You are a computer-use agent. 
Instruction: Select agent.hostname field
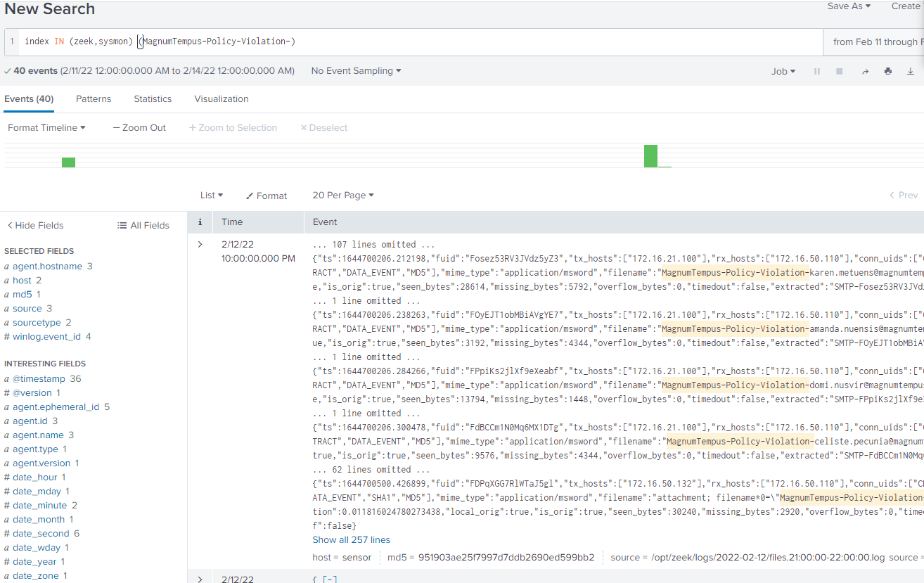click(47, 267)
